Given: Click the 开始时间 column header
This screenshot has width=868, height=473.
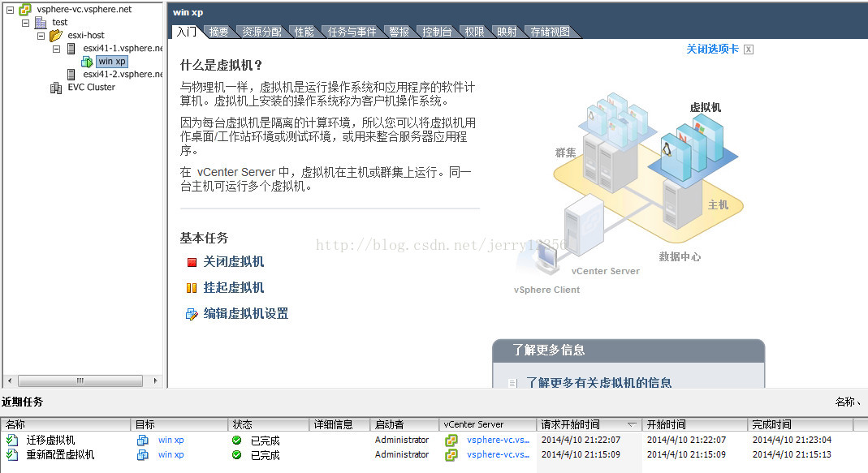Looking at the screenshot, I should [x=695, y=425].
